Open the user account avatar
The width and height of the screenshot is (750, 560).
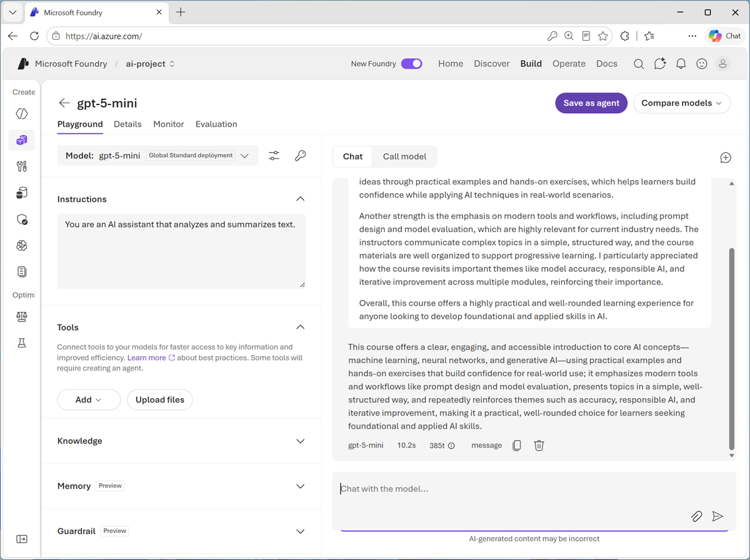pos(723,64)
